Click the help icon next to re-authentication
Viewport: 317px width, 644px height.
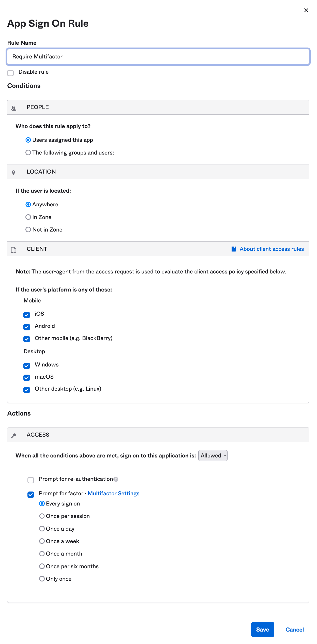point(116,479)
